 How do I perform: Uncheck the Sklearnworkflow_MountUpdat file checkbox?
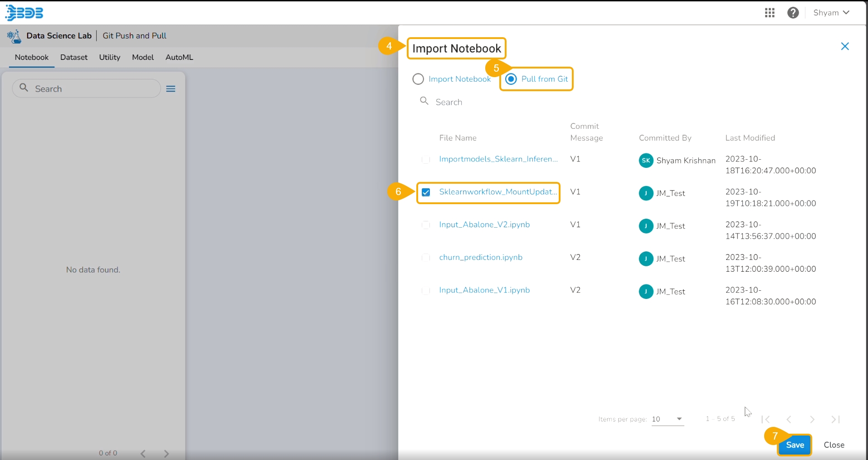coord(426,192)
